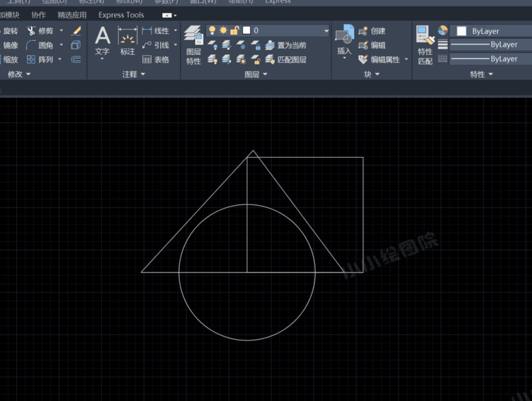Select the 线性 linear dimension tool
Screen dimensions: 532x401
pyautogui.click(x=156, y=31)
